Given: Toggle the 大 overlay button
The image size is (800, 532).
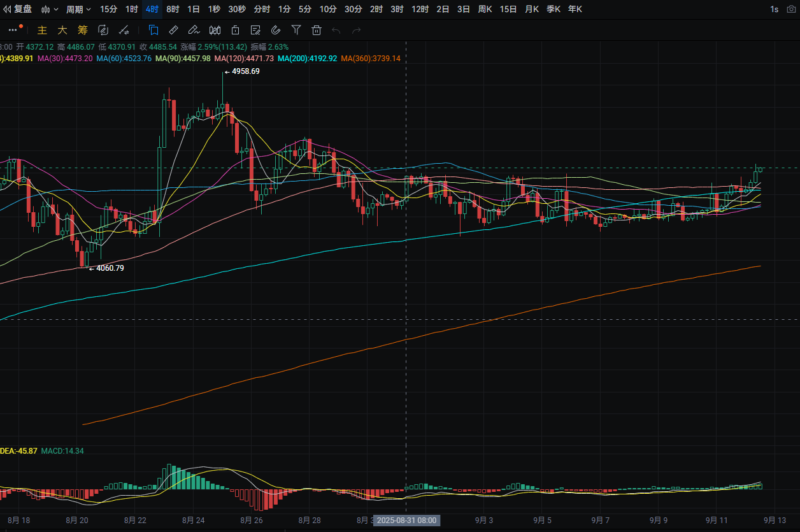Looking at the screenshot, I should tap(62, 30).
